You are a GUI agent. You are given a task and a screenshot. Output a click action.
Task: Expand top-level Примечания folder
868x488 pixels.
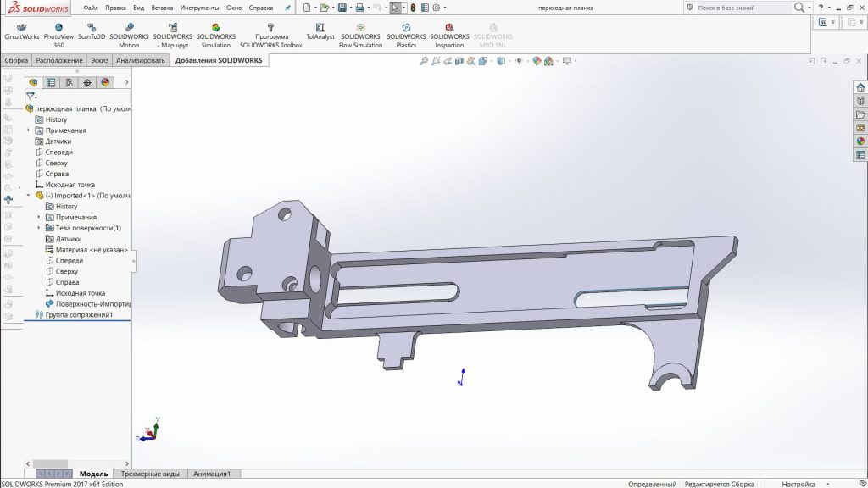29,130
